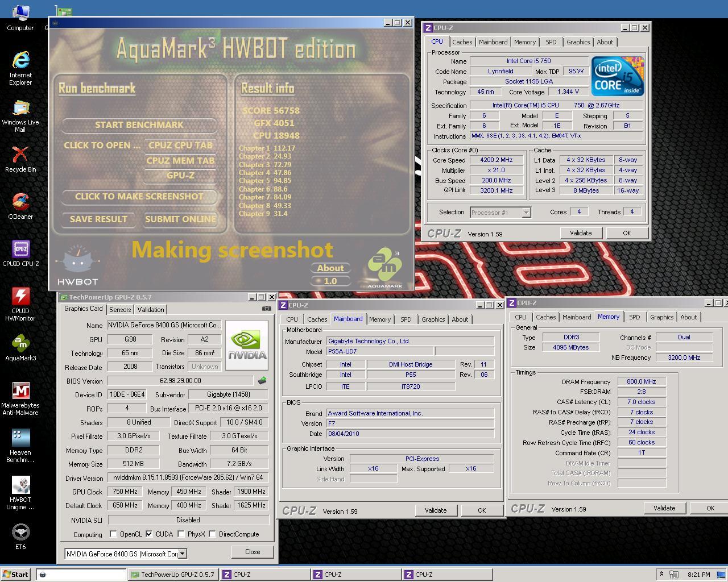Click the CPUZ CPU TAB button in AquaMark
This screenshot has height=582, width=728.
(180, 145)
